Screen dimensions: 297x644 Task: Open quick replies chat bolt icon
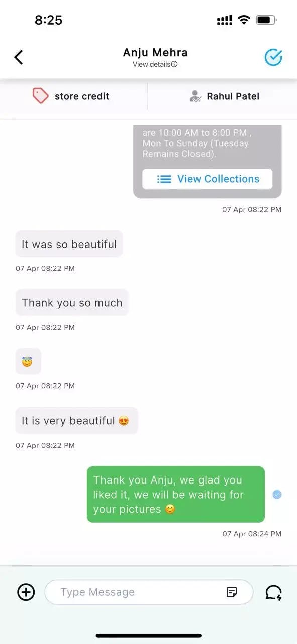(x=274, y=592)
